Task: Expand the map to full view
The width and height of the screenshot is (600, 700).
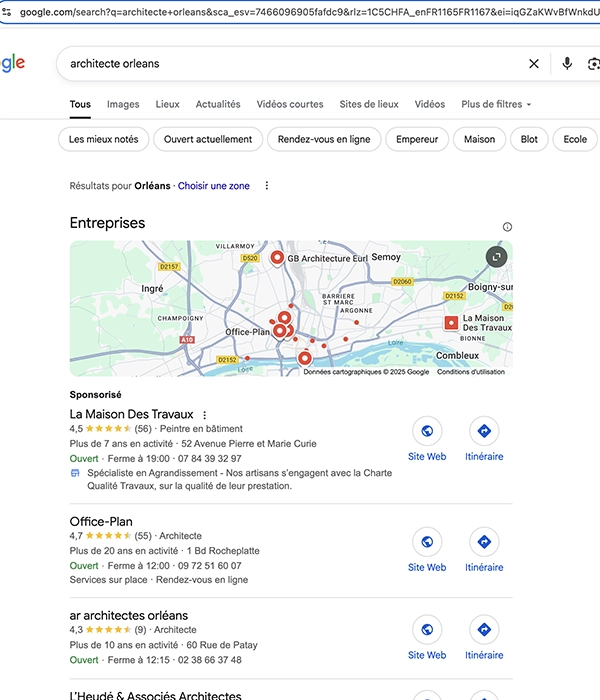Action: tap(497, 256)
